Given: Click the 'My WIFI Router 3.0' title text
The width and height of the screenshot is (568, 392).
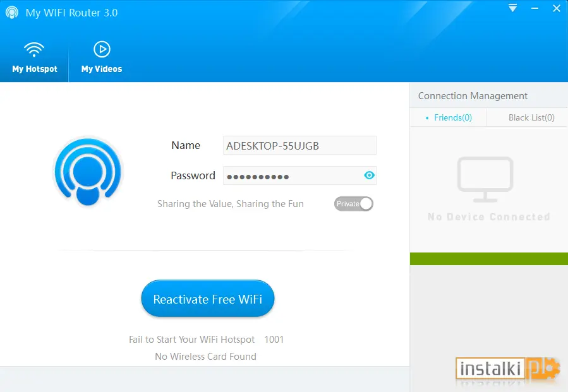Looking at the screenshot, I should coord(71,13).
